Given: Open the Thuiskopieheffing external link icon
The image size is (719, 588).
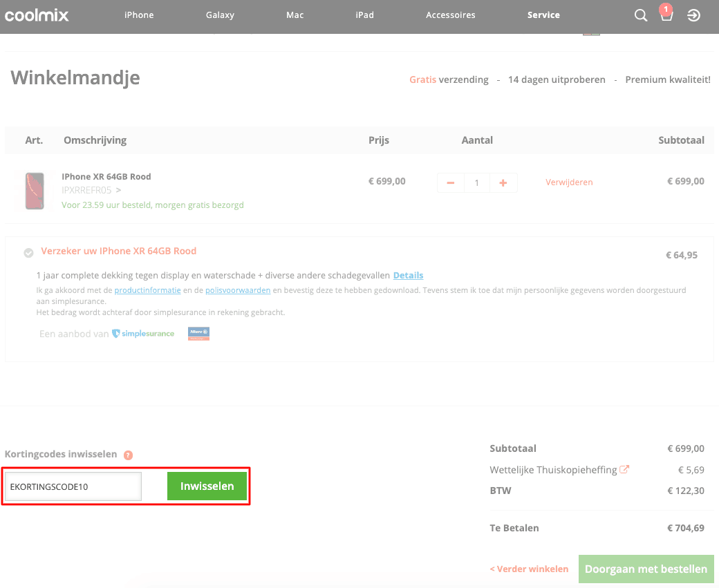Looking at the screenshot, I should [624, 469].
